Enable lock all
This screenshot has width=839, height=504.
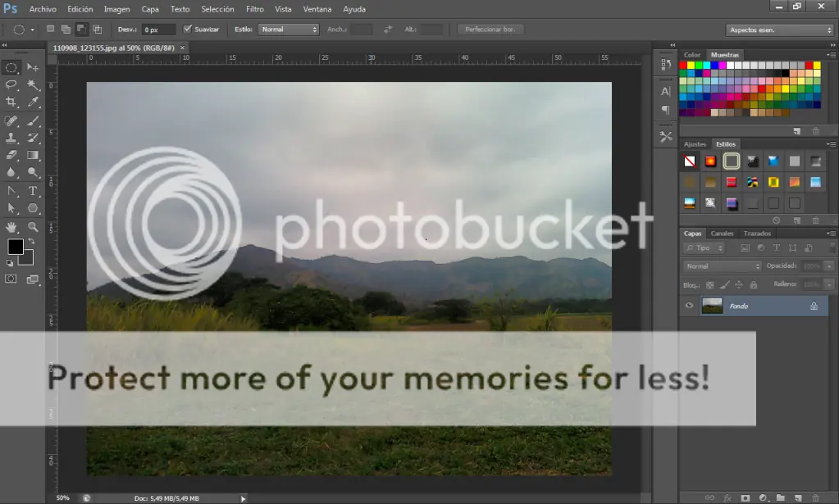(x=754, y=285)
